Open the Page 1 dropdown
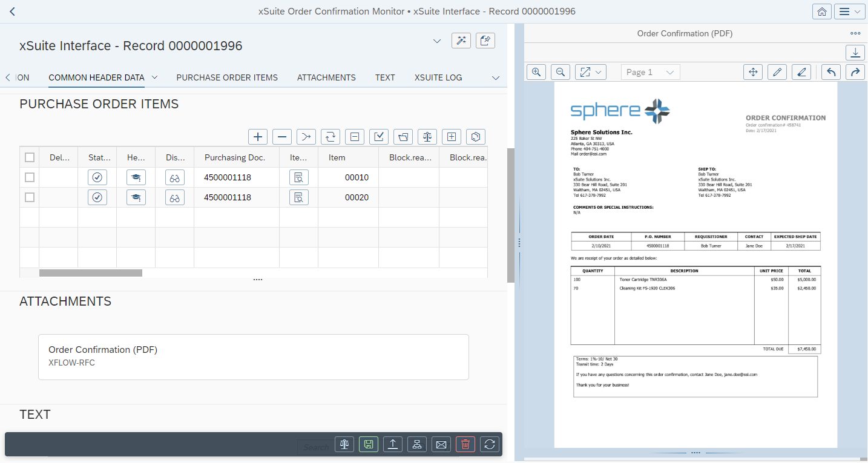The image size is (868, 463). tap(650, 72)
